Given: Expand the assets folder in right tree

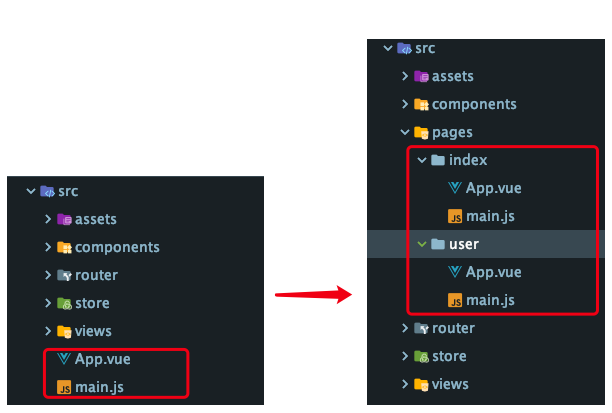Looking at the screenshot, I should pos(405,76).
